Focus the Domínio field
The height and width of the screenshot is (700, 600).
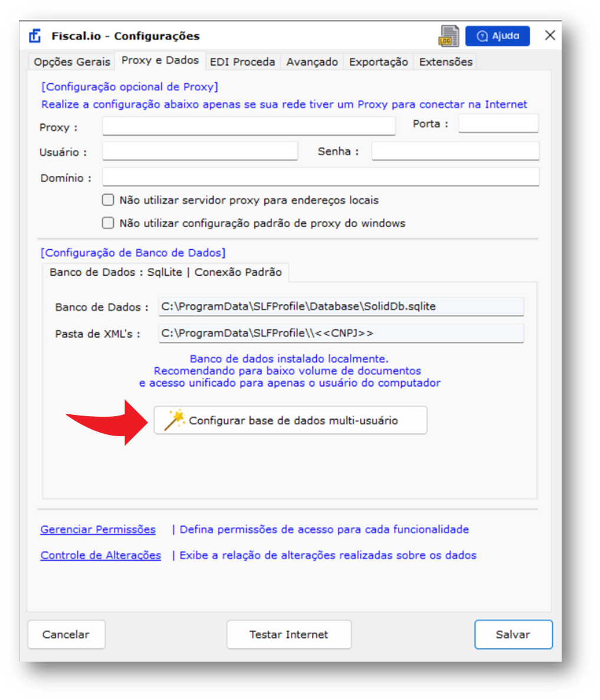pyautogui.click(x=321, y=177)
